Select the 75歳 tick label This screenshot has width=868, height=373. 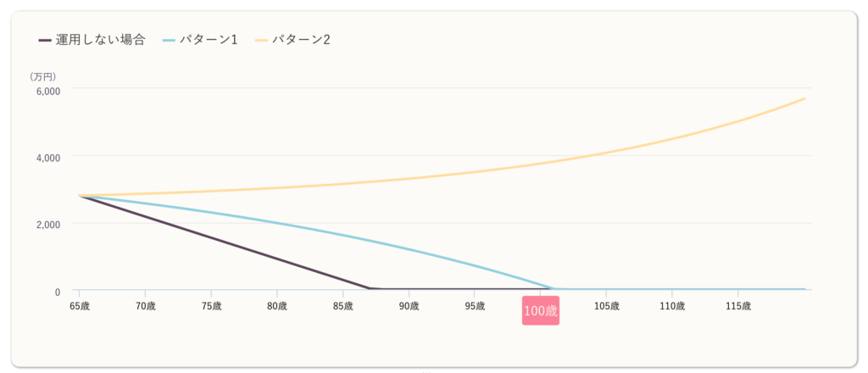click(211, 305)
